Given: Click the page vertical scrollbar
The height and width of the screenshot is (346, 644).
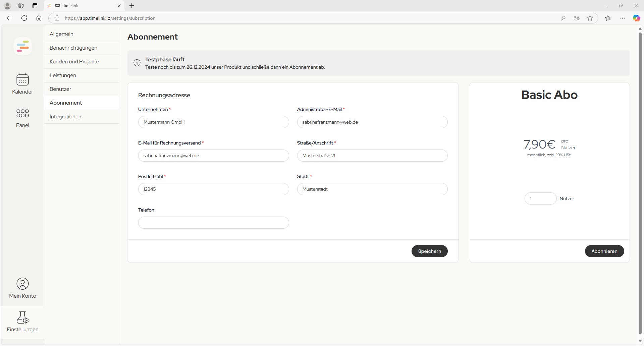Looking at the screenshot, I should pos(640,183).
